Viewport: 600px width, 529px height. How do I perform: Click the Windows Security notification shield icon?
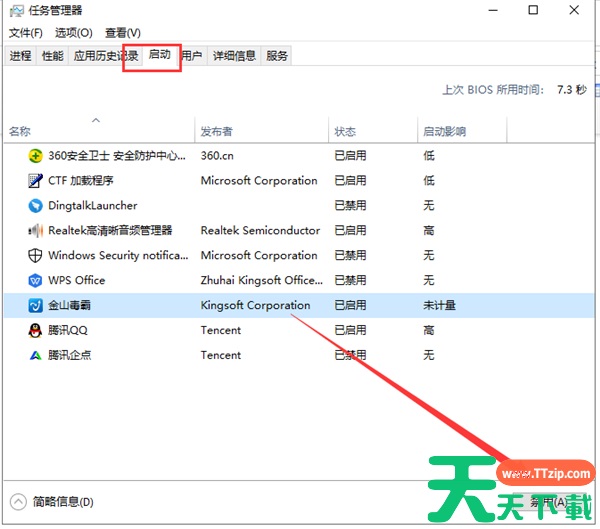click(x=36, y=256)
